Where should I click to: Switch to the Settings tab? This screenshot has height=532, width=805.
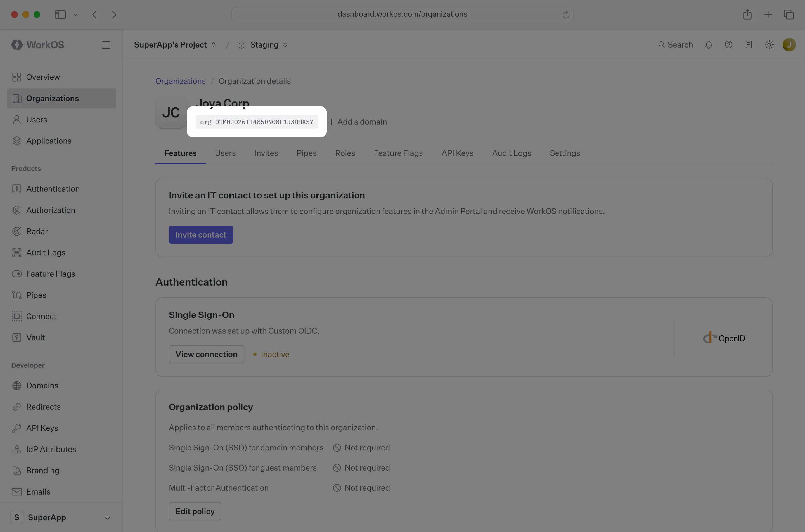pyautogui.click(x=565, y=153)
